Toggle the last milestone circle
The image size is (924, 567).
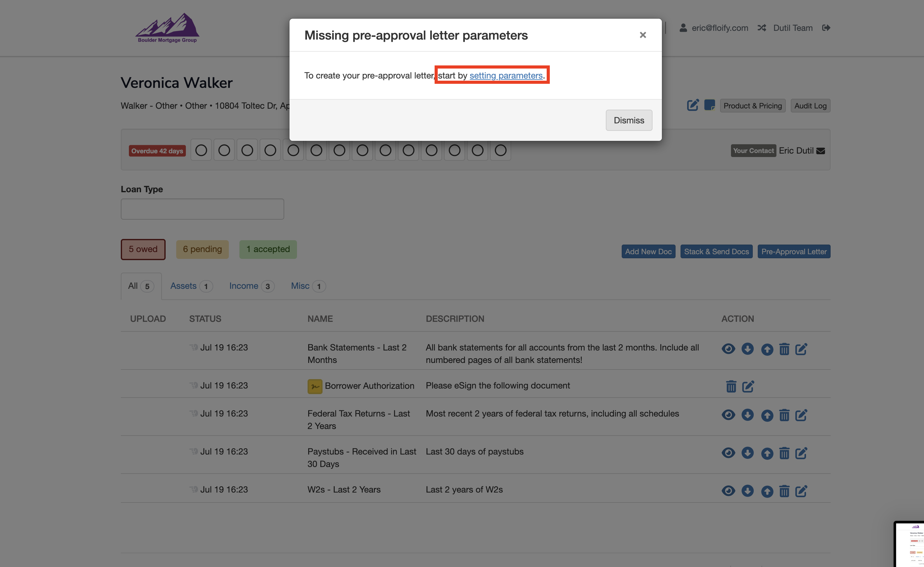pos(500,150)
